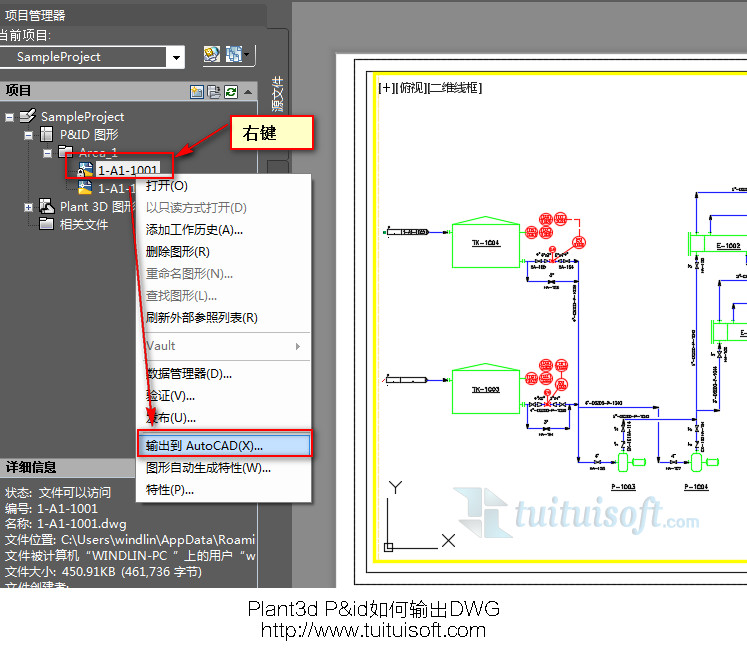747x652 pixels.
Task: Click the project reports icon beside project dropdown
Action: pyautogui.click(x=212, y=55)
